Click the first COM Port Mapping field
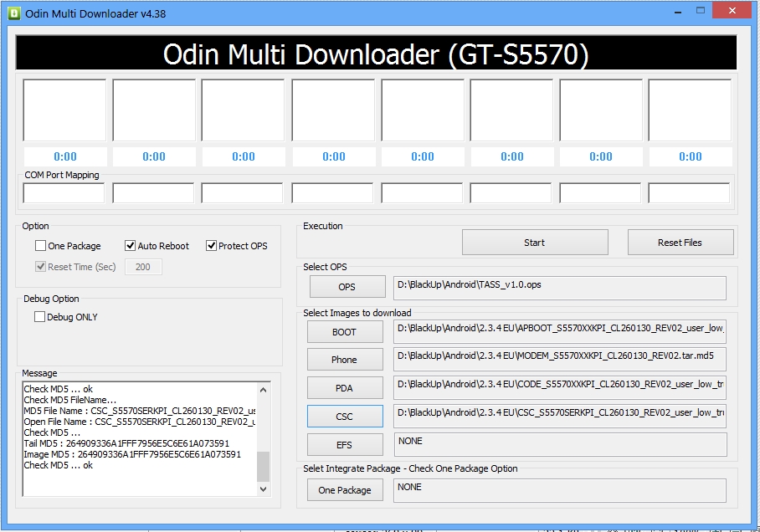This screenshot has height=532, width=760. coord(64,193)
